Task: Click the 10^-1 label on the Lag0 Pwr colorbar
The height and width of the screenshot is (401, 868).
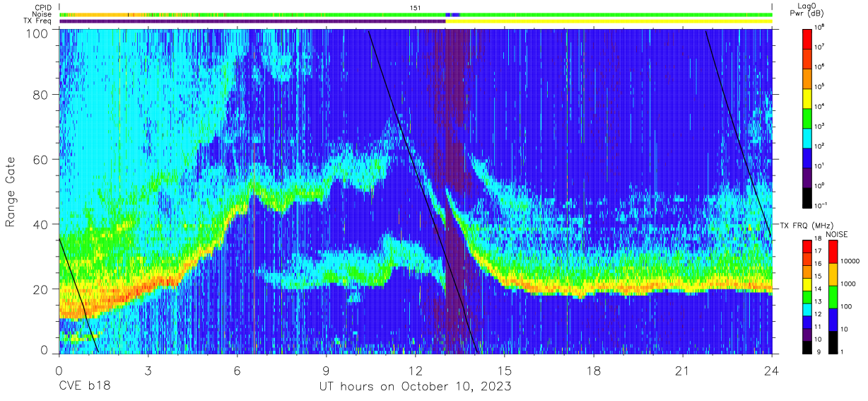Action: [821, 205]
